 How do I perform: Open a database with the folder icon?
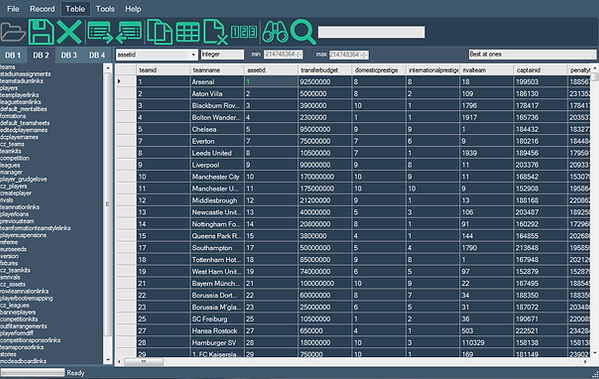[x=13, y=32]
